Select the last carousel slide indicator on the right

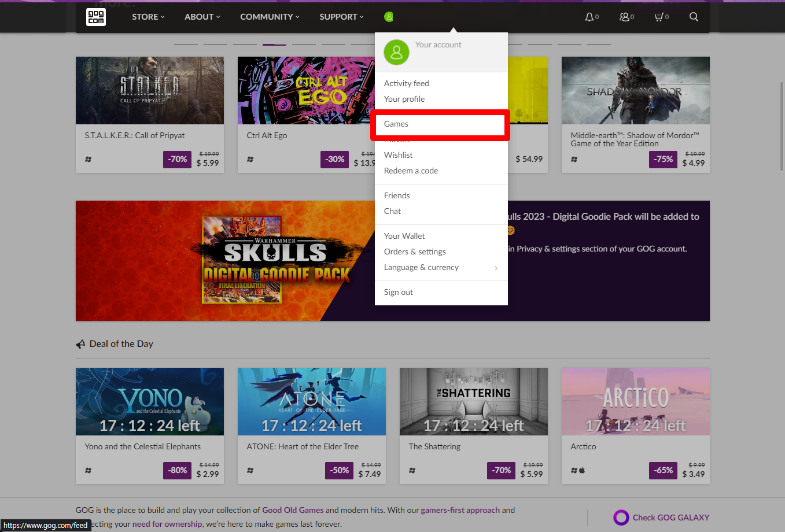pos(599,45)
